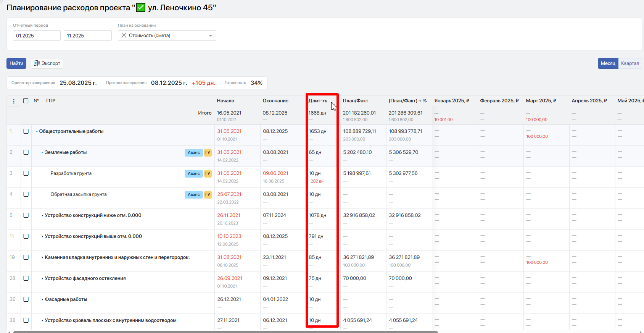Expand Устройство фасадного остекления group

pyautogui.click(x=42, y=279)
